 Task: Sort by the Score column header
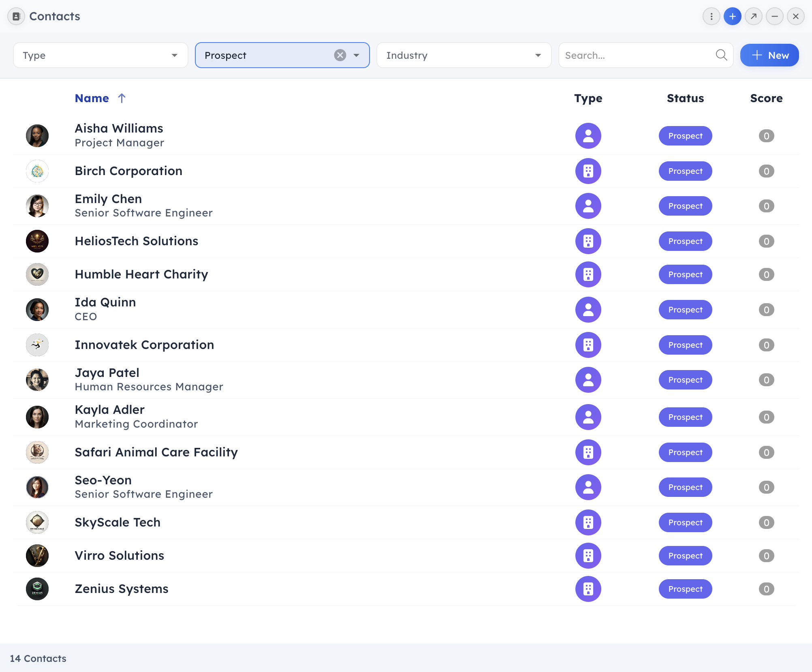[x=766, y=98]
